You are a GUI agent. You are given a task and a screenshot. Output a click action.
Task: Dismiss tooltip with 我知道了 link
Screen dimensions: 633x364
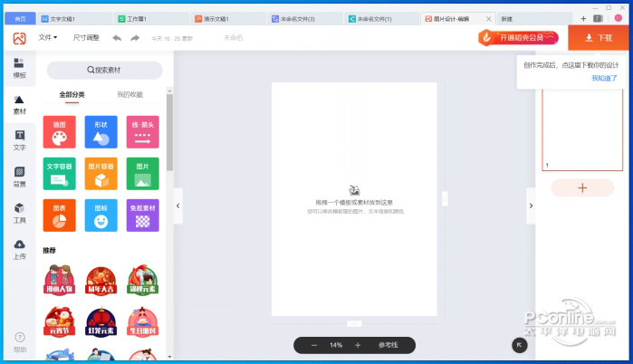pos(604,78)
